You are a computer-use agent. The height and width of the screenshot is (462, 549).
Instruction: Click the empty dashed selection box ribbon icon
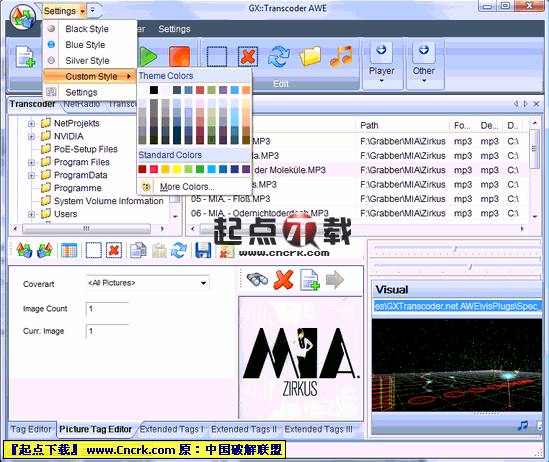[x=217, y=56]
